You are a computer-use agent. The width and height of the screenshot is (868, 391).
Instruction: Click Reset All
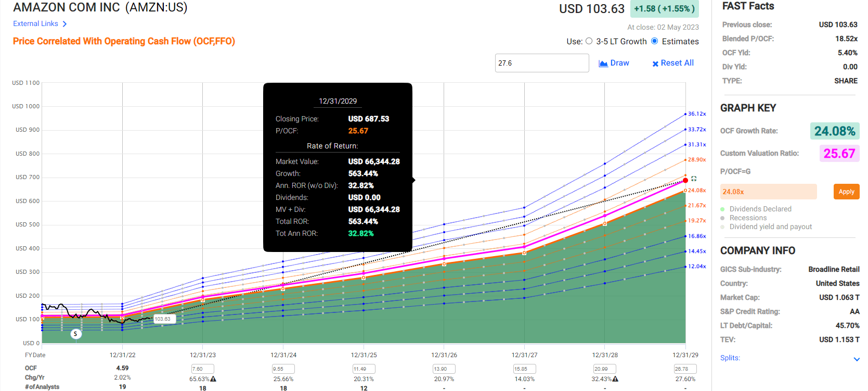click(673, 63)
